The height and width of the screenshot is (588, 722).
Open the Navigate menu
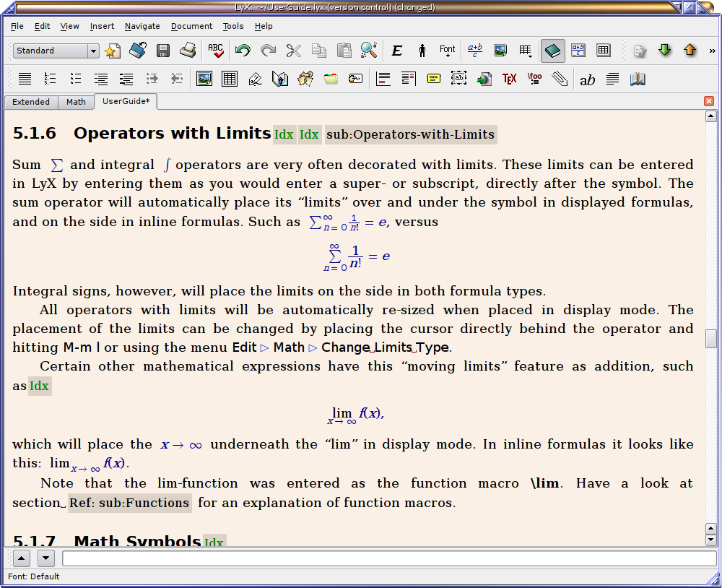click(142, 26)
